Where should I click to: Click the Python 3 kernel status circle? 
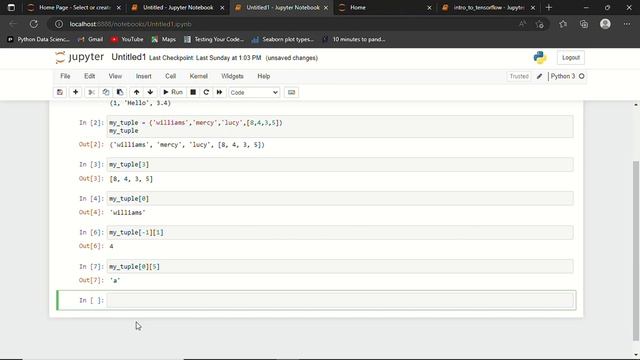click(x=582, y=76)
